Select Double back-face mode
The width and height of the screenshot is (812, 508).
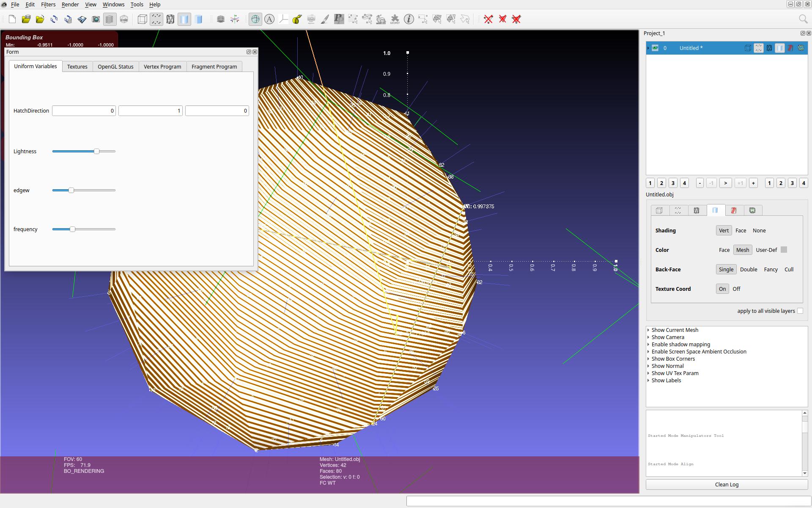748,269
